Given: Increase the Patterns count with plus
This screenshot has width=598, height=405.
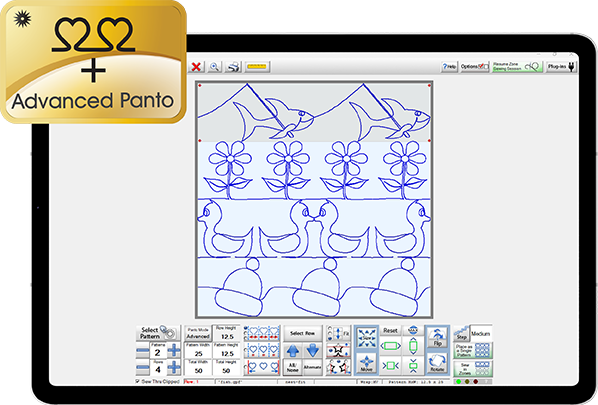Looking at the screenshot, I should click(x=174, y=350).
